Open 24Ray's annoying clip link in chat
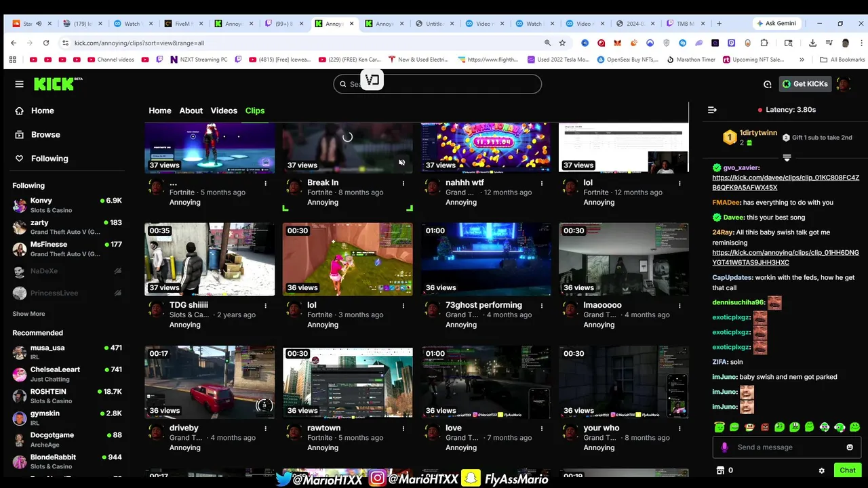Viewport: 868px width, 488px height. 785,258
